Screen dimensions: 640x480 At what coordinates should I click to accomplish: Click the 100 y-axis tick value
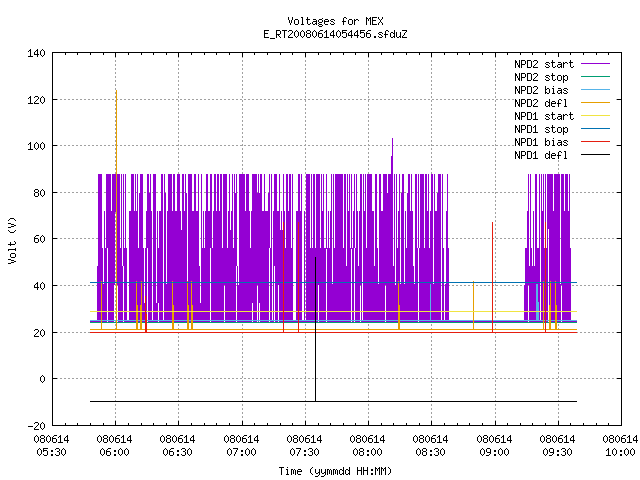(36, 146)
